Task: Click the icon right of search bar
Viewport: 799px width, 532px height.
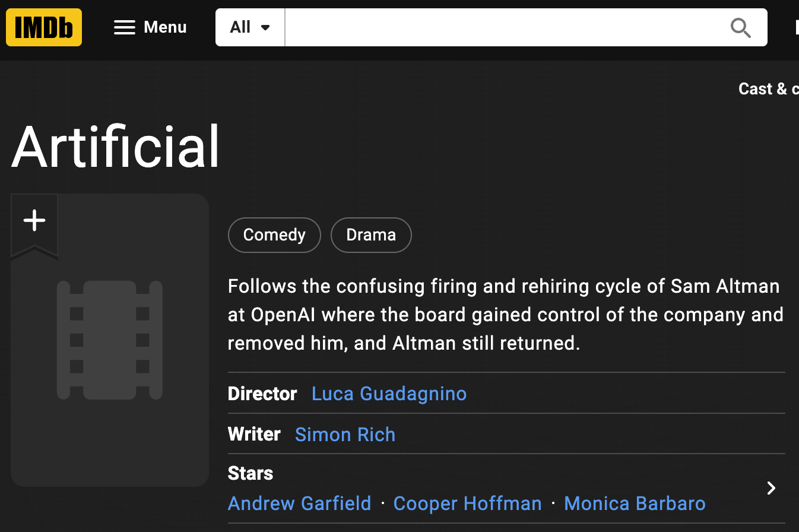Action: click(x=795, y=27)
